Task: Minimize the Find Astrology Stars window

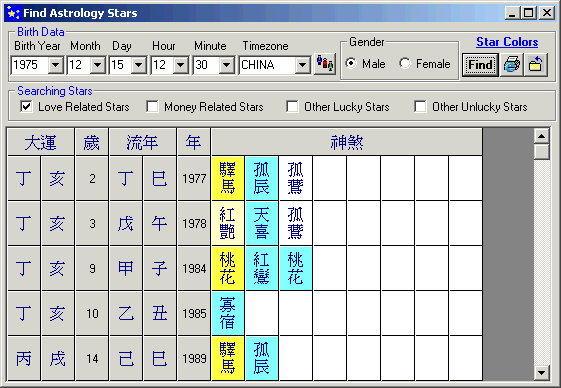Action: click(512, 13)
